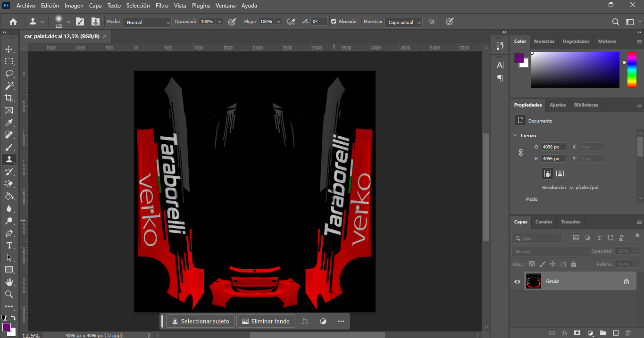Open the Modo blending dropdown in options bar
Screen dimensions: 644x338
(147, 22)
